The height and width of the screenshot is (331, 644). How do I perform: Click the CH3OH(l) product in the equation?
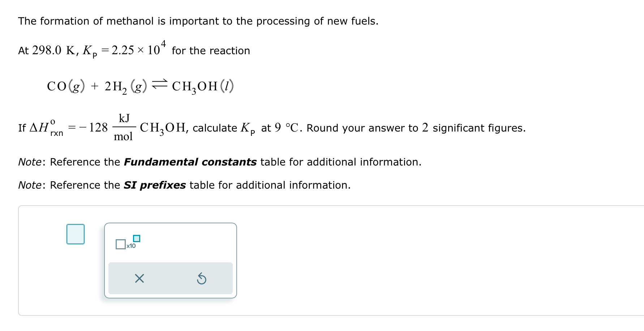[x=203, y=86]
